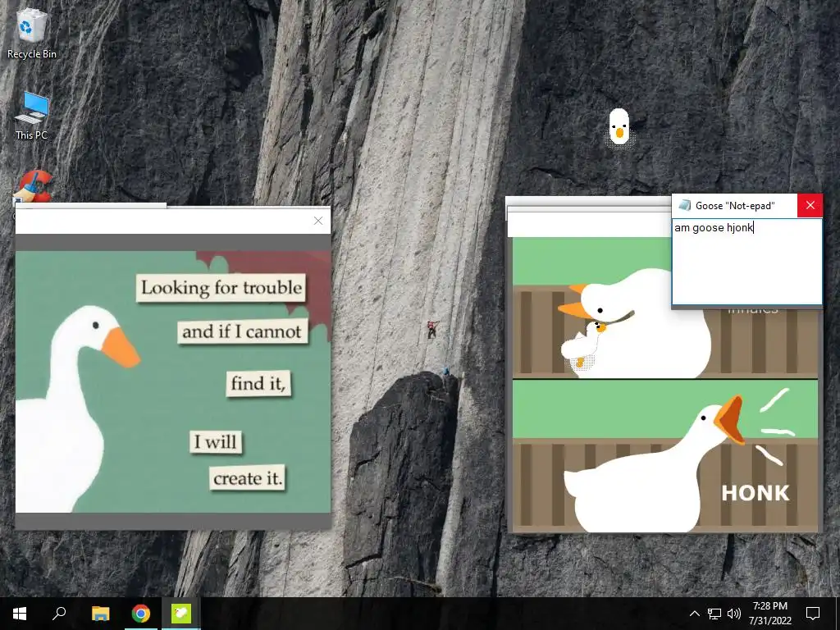Click the Desktop Goose taskbar icon
This screenshot has height=630, width=840.
[181, 614]
